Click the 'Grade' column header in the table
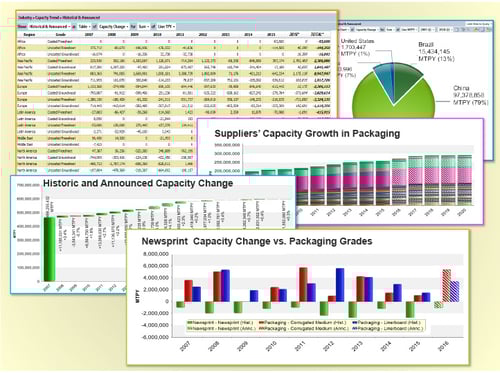 pos(61,34)
